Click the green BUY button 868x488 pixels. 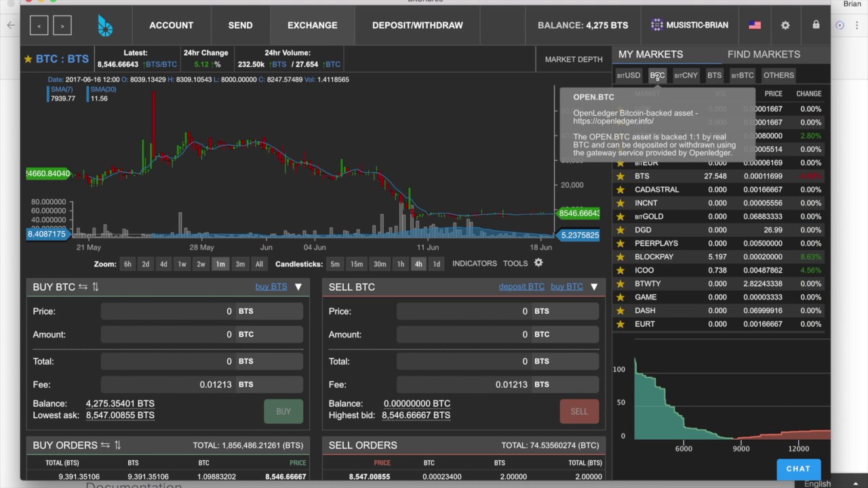click(283, 411)
